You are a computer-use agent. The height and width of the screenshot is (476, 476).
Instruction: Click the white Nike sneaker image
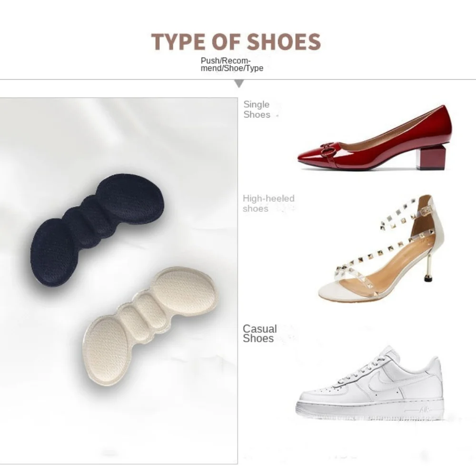point(370,384)
